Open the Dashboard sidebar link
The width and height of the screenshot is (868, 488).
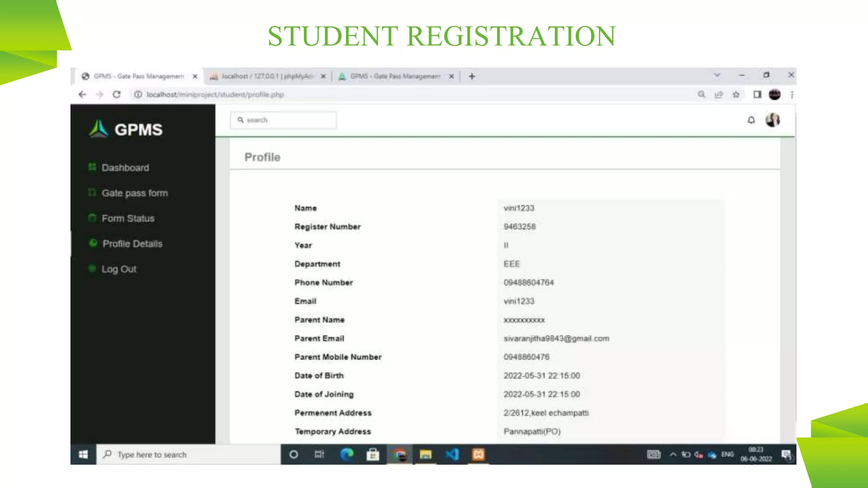click(125, 168)
